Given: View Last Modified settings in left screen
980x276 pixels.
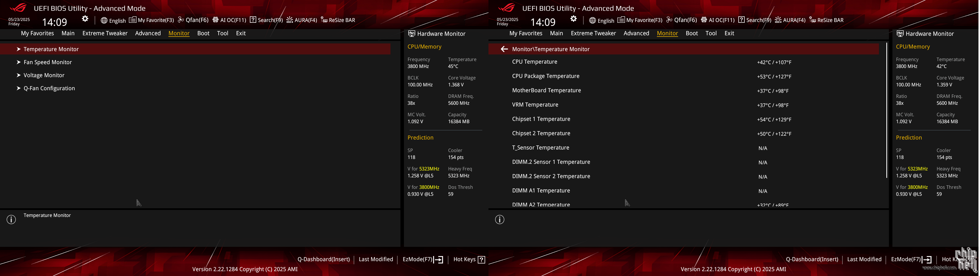Looking at the screenshot, I should 376,259.
